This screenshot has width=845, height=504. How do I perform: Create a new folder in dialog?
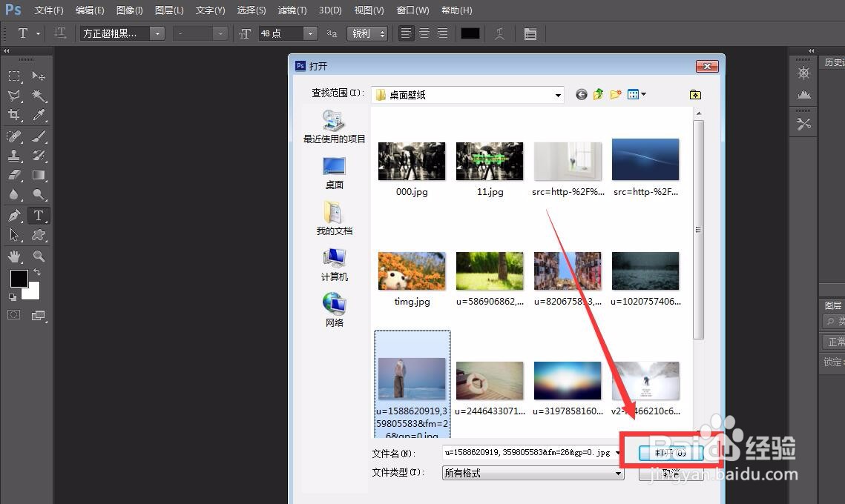tap(616, 95)
